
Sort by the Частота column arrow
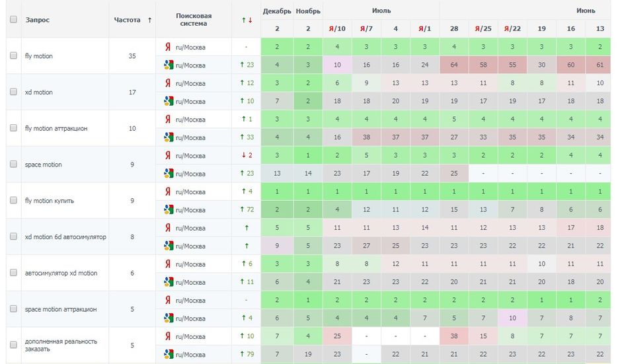(x=150, y=20)
